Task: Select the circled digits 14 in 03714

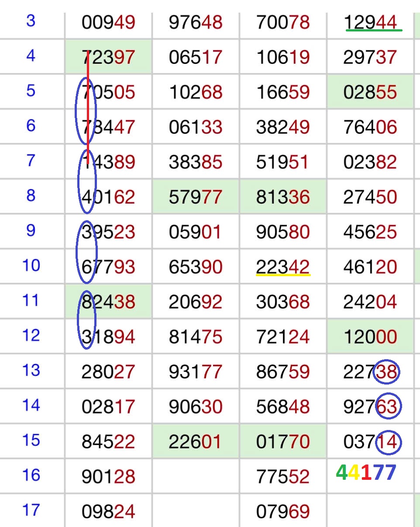Action: [388, 442]
